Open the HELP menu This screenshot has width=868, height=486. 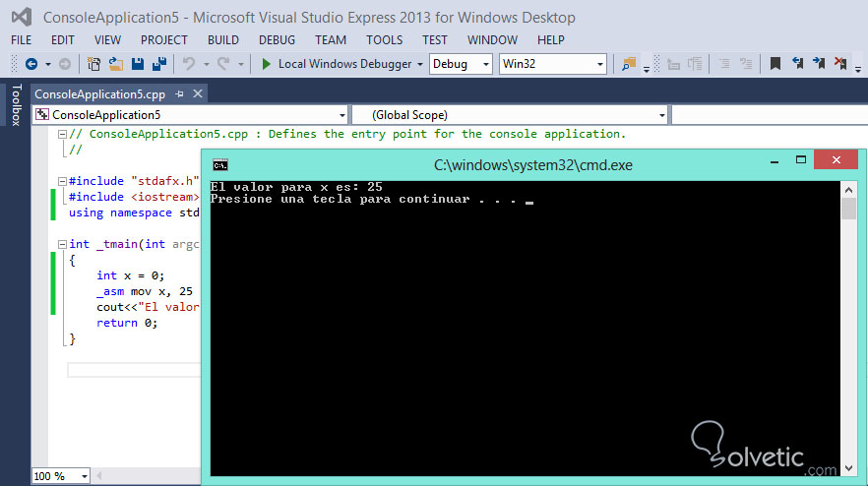[x=551, y=40]
